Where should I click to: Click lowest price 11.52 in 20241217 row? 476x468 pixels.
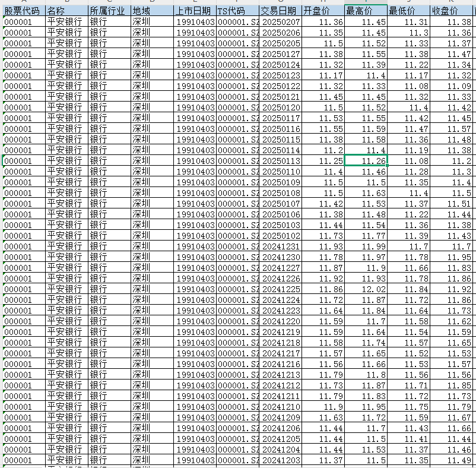coord(409,353)
